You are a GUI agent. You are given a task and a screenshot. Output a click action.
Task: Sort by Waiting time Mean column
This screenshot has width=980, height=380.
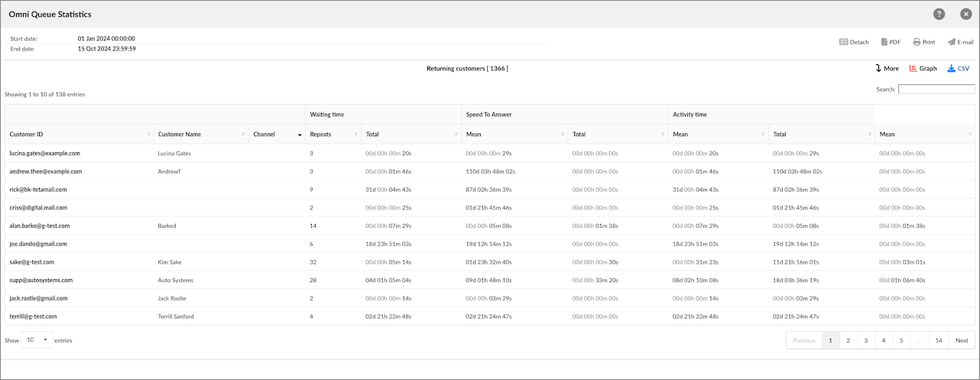[x=514, y=134]
